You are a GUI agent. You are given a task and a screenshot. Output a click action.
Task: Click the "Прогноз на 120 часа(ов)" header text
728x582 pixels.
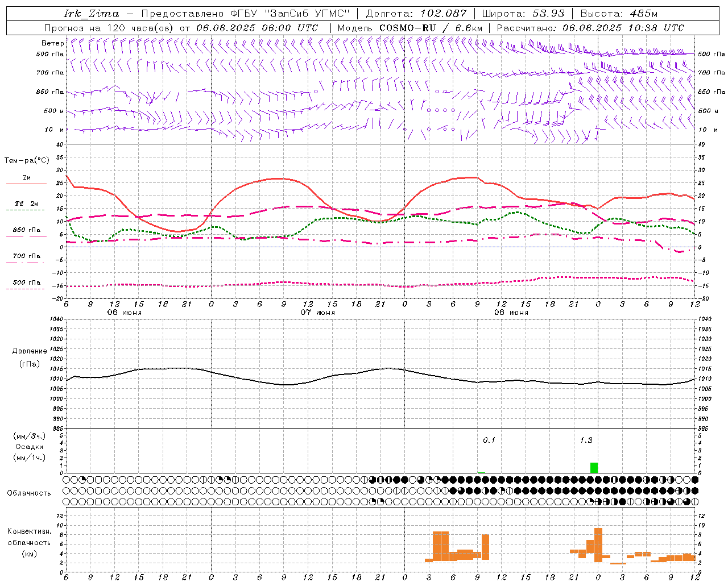coord(110,28)
